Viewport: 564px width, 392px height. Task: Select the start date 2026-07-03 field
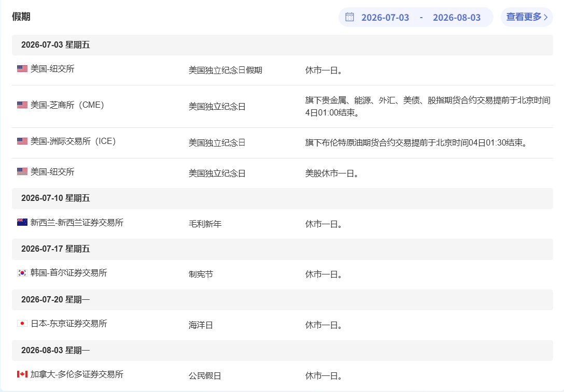385,17
